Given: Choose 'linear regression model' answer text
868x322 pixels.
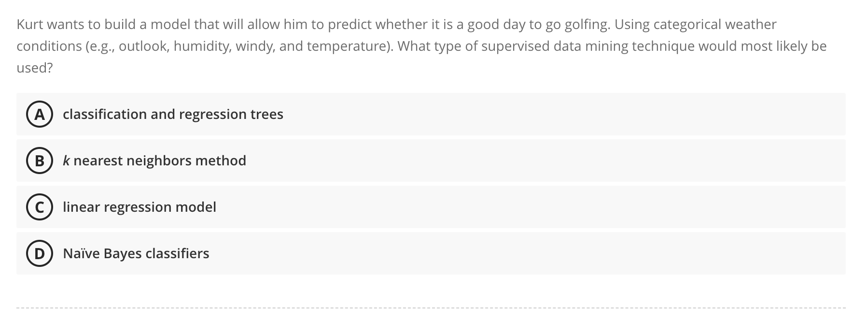Looking at the screenshot, I should click(x=140, y=207).
